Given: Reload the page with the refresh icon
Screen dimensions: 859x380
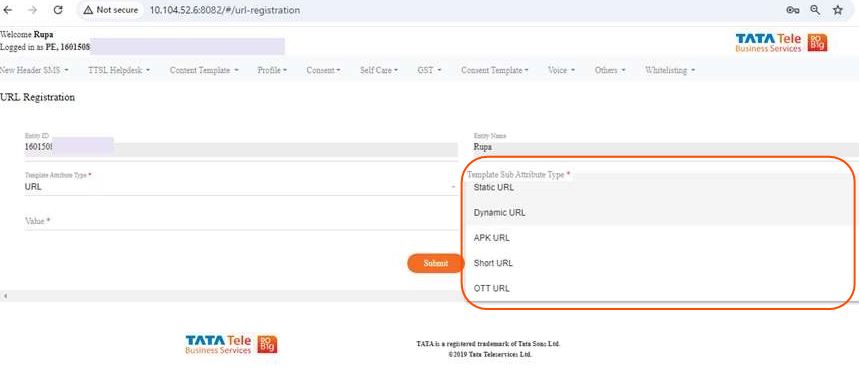Looking at the screenshot, I should pos(58,10).
